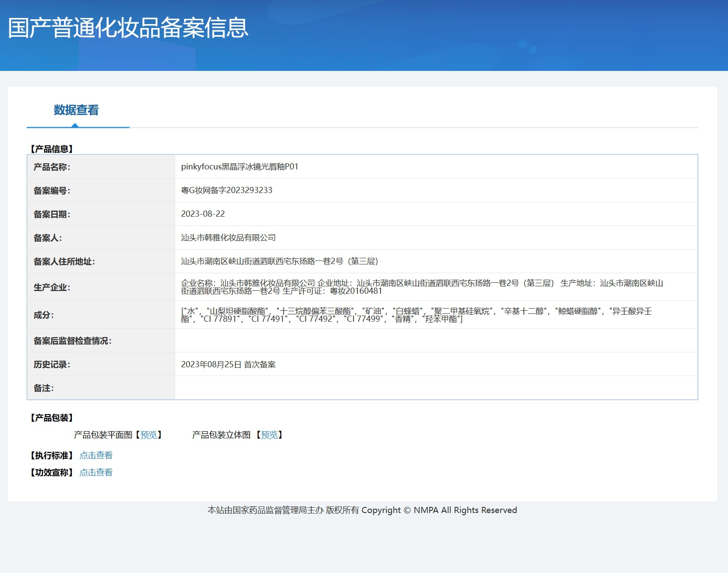Click the 备案日期 row label
Screen dimensions: 728x573
tap(52, 214)
